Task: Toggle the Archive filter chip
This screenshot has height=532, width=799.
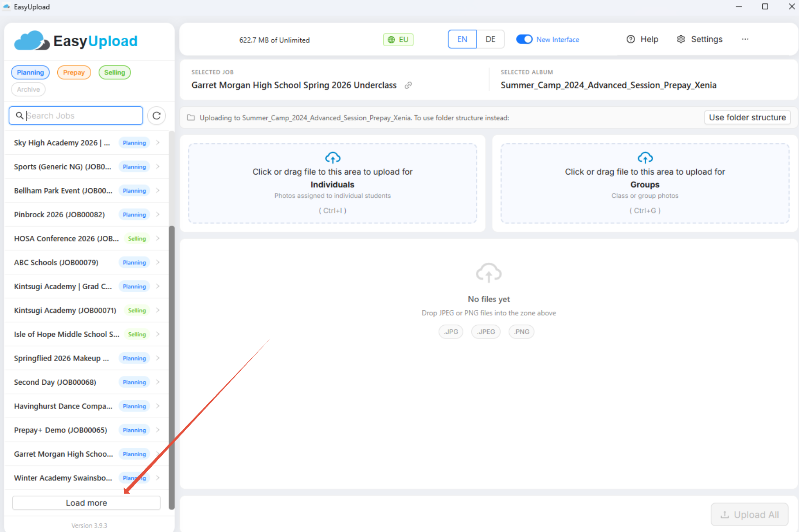Action: 28,89
